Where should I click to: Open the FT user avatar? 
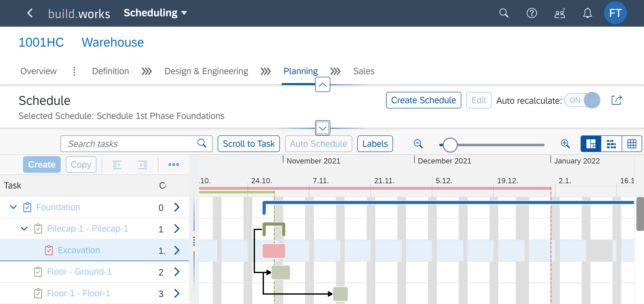(x=615, y=13)
